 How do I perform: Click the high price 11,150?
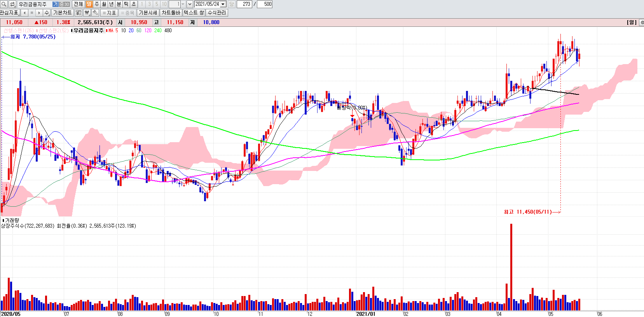point(175,23)
